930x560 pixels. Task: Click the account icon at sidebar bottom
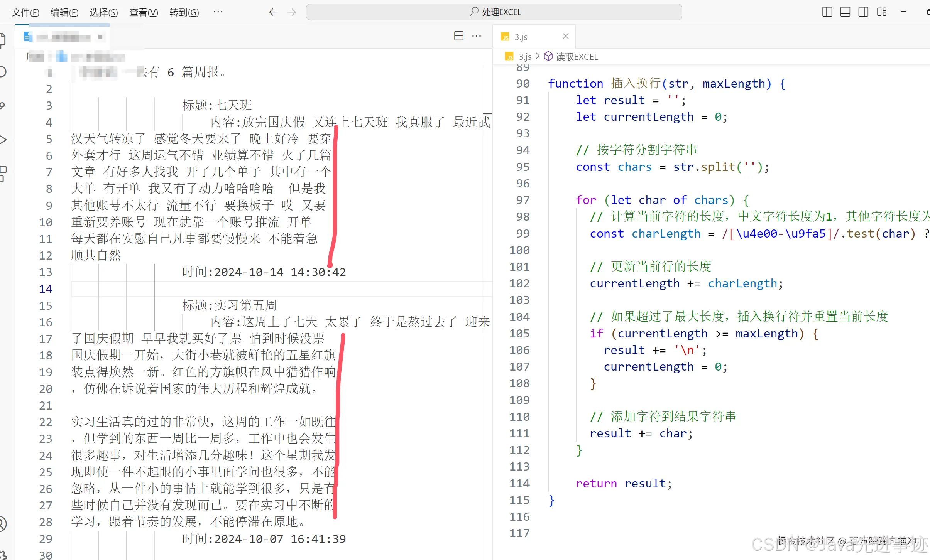(3, 523)
